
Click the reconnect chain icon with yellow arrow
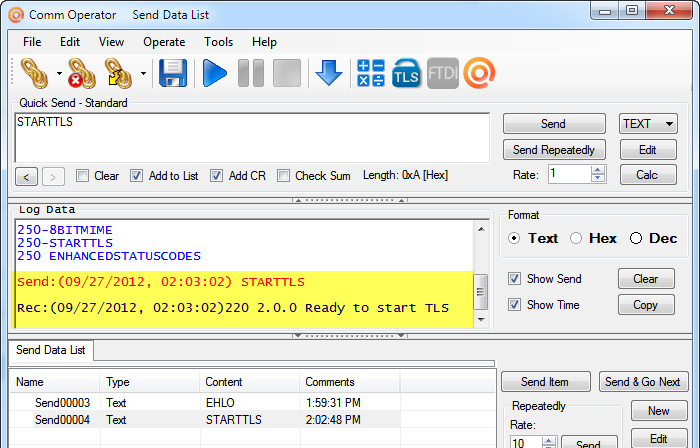(118, 73)
